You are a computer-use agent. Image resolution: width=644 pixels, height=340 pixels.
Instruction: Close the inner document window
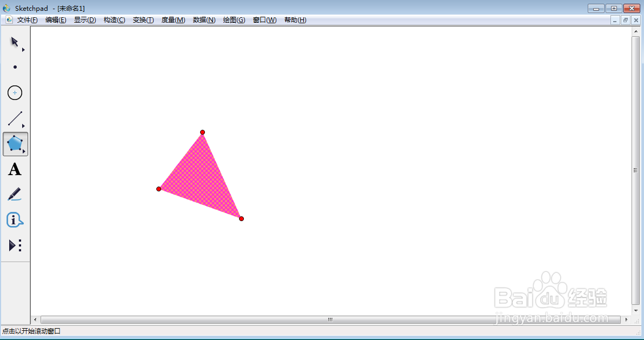(x=636, y=20)
